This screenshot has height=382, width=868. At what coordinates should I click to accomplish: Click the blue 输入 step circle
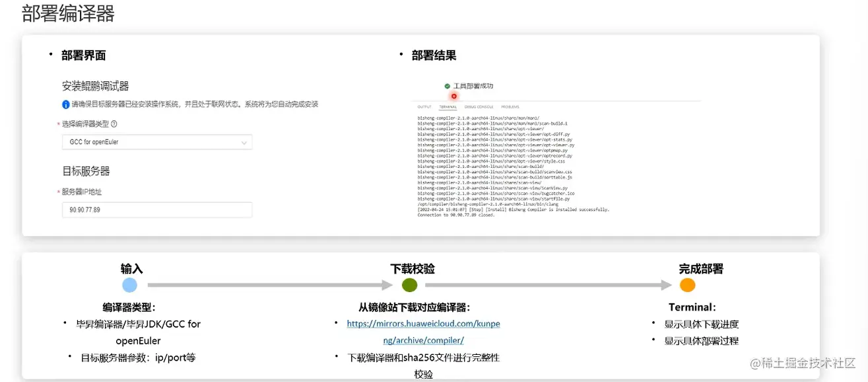pyautogui.click(x=129, y=285)
